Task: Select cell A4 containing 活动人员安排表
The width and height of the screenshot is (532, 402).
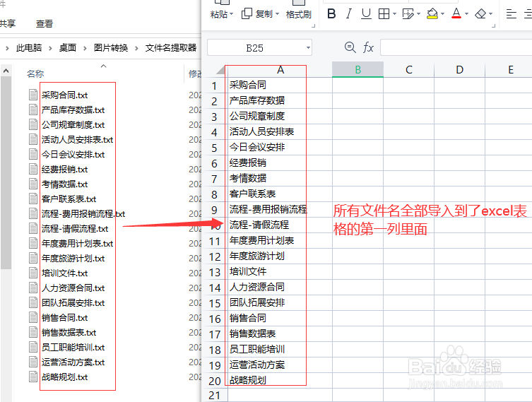Action: coord(280,131)
